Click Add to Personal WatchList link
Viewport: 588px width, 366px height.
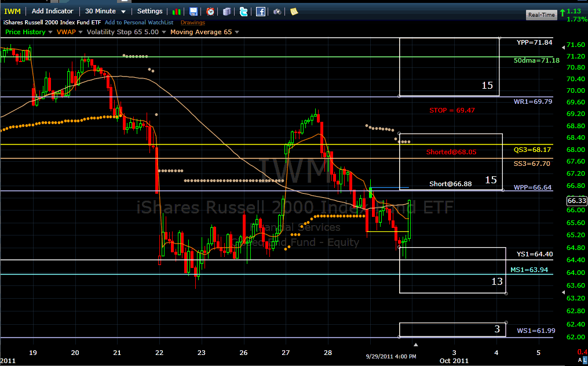(x=139, y=23)
